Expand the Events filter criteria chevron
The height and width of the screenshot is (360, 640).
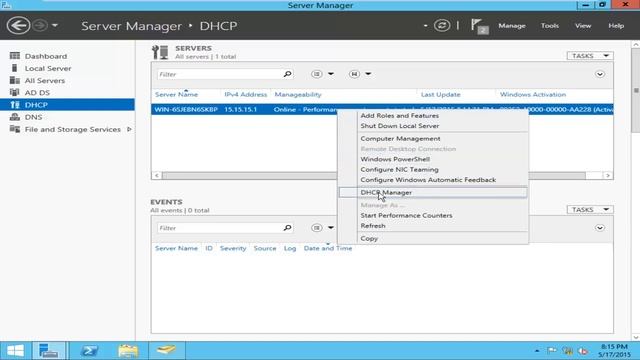(600, 228)
